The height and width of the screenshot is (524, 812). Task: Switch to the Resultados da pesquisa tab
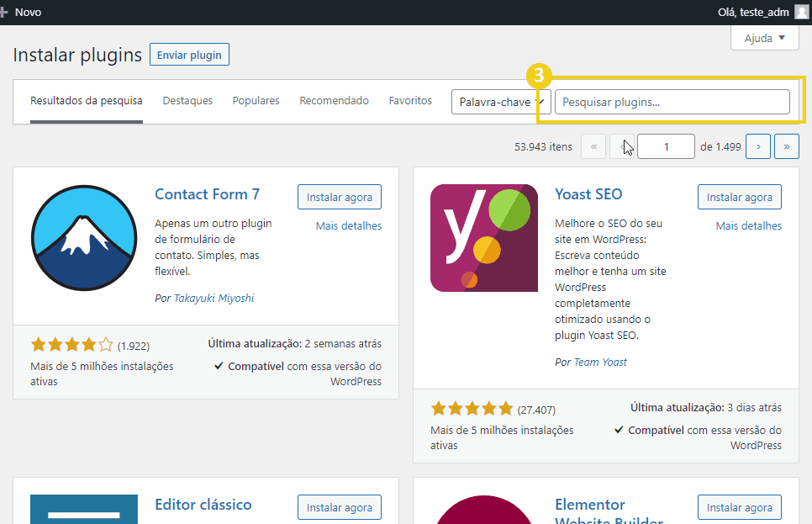(87, 101)
